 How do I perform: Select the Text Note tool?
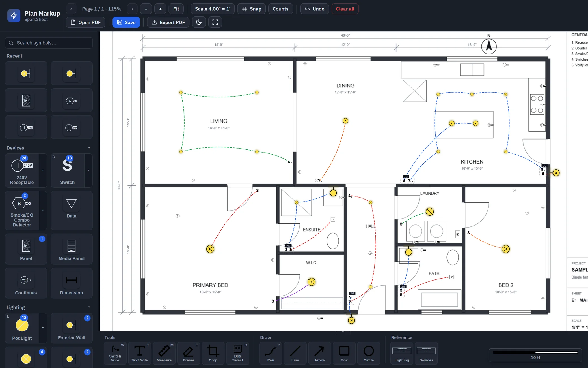click(140, 353)
